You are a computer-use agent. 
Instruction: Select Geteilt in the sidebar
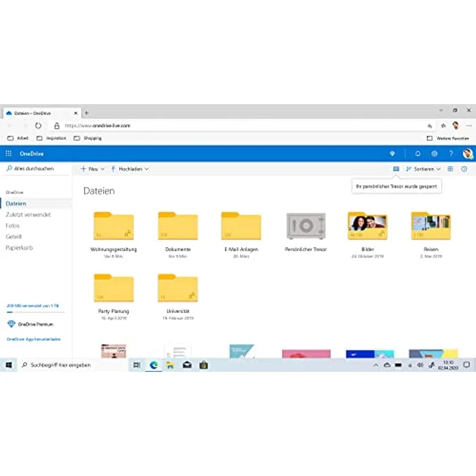tap(14, 237)
